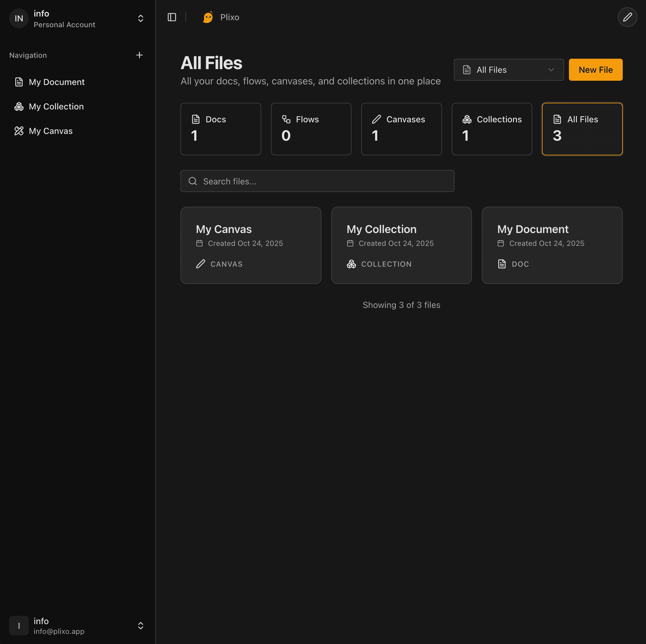Click the collection icon beside My Collection
Screen dimensions: 646x644
point(19,106)
